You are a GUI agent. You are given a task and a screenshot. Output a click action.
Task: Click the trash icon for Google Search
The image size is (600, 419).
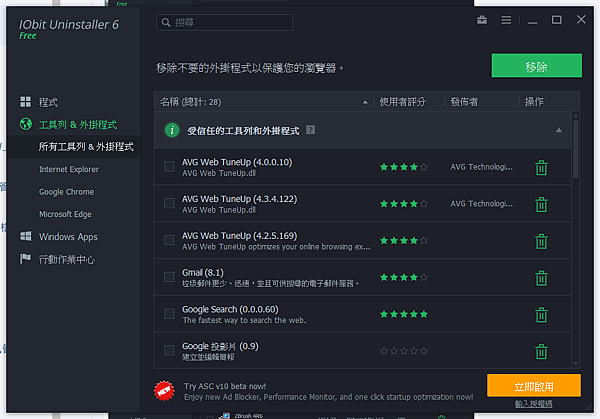click(x=541, y=314)
